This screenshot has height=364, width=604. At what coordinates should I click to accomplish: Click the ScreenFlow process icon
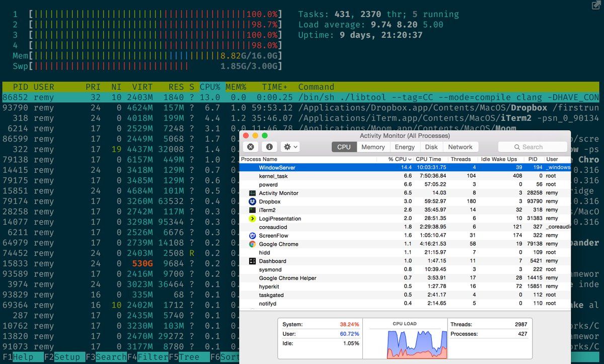point(253,236)
